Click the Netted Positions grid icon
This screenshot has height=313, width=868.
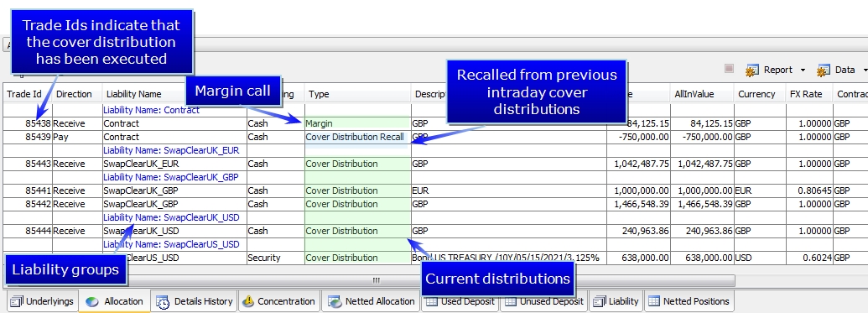pos(654,301)
